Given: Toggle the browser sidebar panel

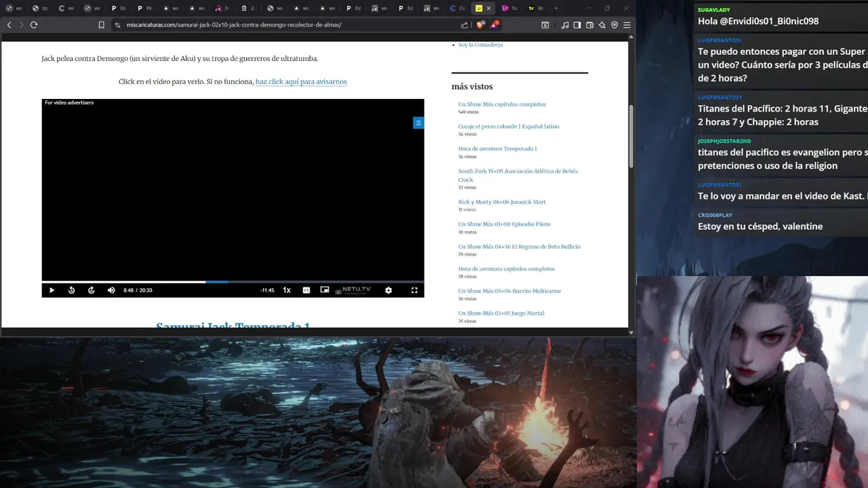Looking at the screenshot, I should pyautogui.click(x=577, y=25).
